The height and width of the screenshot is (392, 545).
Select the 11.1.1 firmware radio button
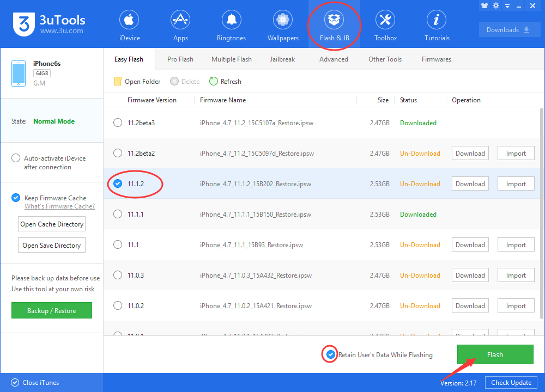point(118,214)
